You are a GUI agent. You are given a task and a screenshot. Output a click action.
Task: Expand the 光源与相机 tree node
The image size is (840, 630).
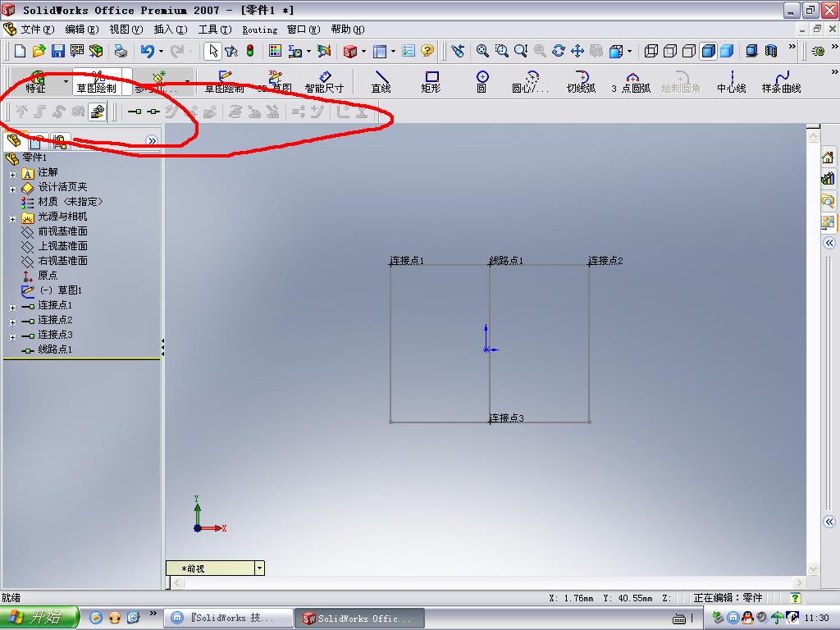13,219
